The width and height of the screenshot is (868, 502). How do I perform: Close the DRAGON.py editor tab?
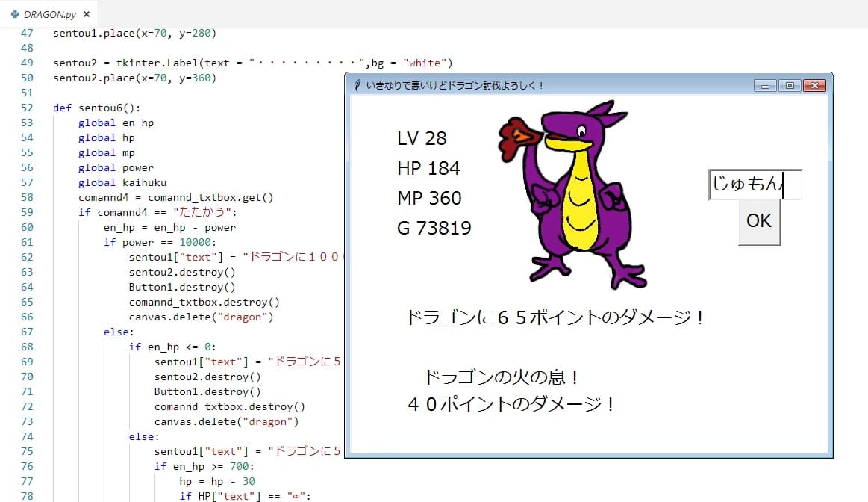(87, 14)
